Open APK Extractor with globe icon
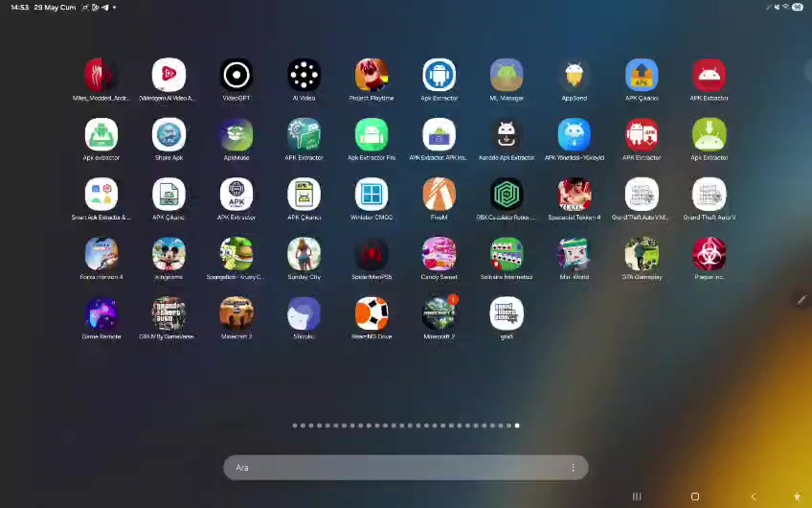 [237, 195]
